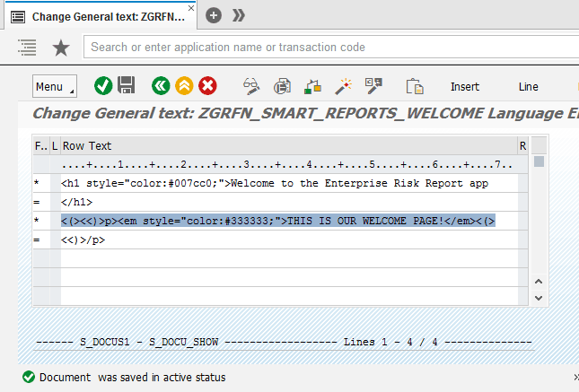Add a new tab with plus button
The image size is (579, 392).
214,15
